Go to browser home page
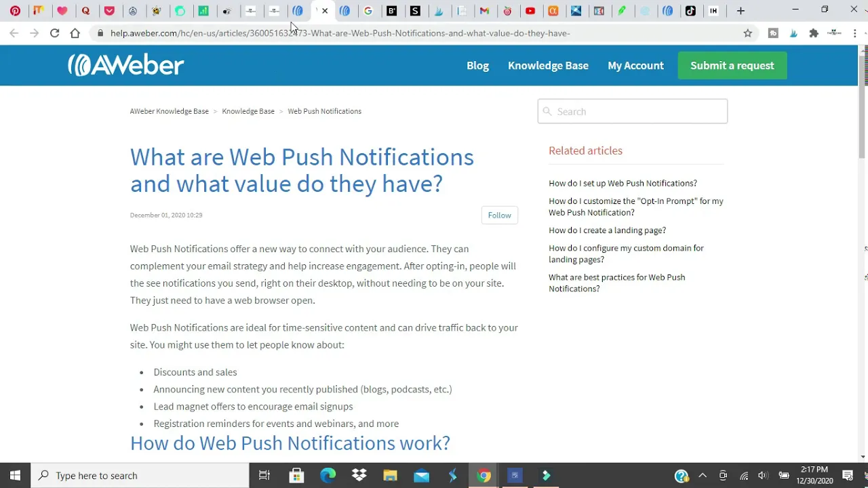868x488 pixels. coord(75,33)
